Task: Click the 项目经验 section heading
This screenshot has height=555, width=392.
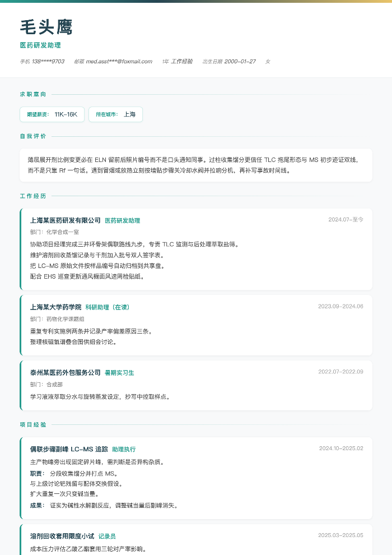Action: click(33, 424)
